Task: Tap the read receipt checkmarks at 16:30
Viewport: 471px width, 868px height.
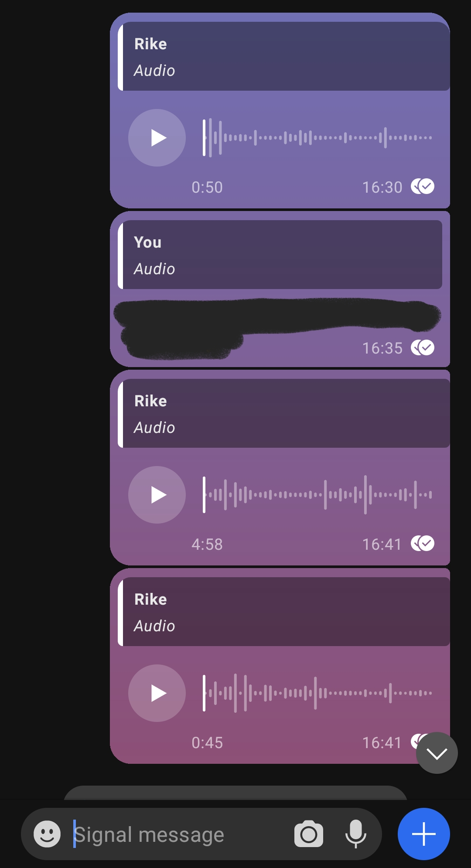Action: [x=423, y=187]
